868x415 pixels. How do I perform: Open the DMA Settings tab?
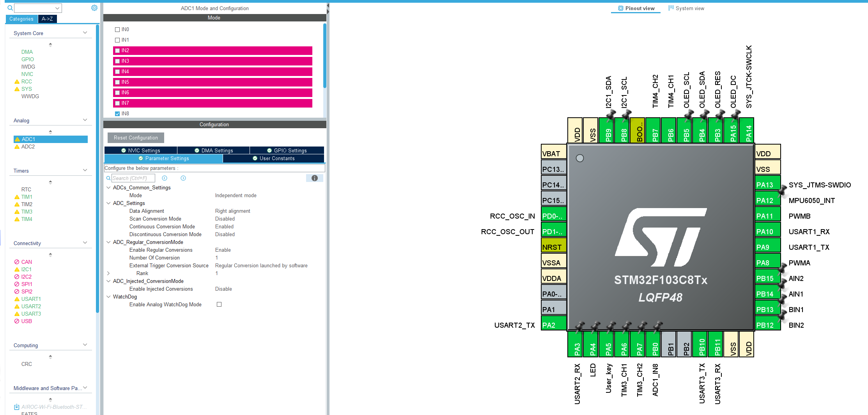coord(214,150)
